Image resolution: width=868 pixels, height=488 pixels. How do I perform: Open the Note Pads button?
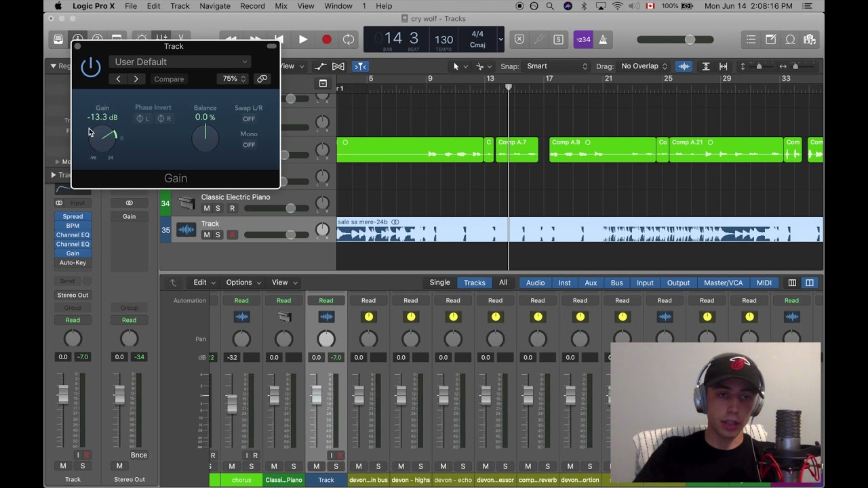pyautogui.click(x=771, y=39)
